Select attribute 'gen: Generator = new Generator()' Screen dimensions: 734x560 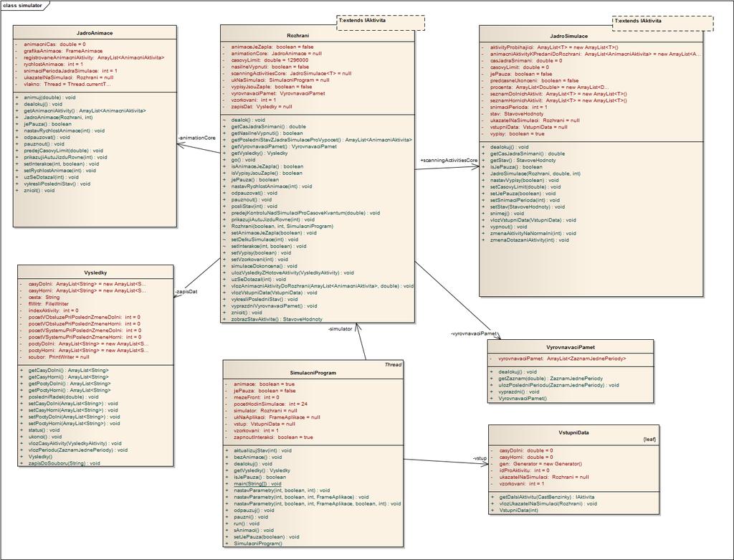[540, 464]
